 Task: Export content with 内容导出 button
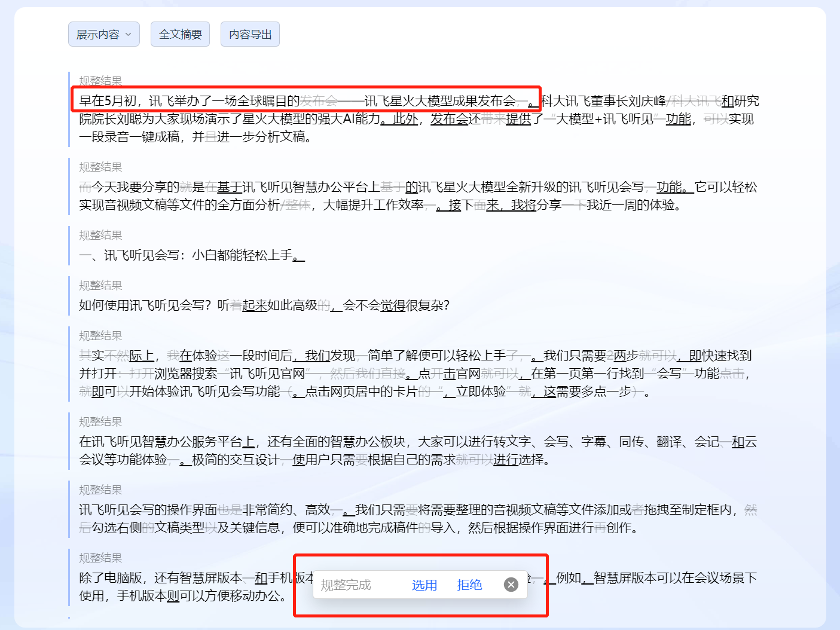(251, 34)
